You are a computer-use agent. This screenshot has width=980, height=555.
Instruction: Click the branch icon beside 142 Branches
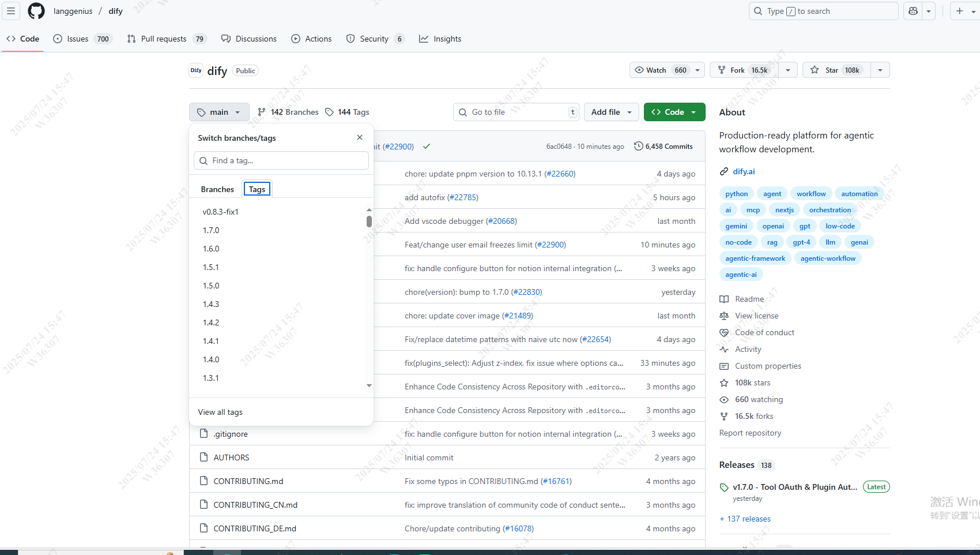click(262, 112)
